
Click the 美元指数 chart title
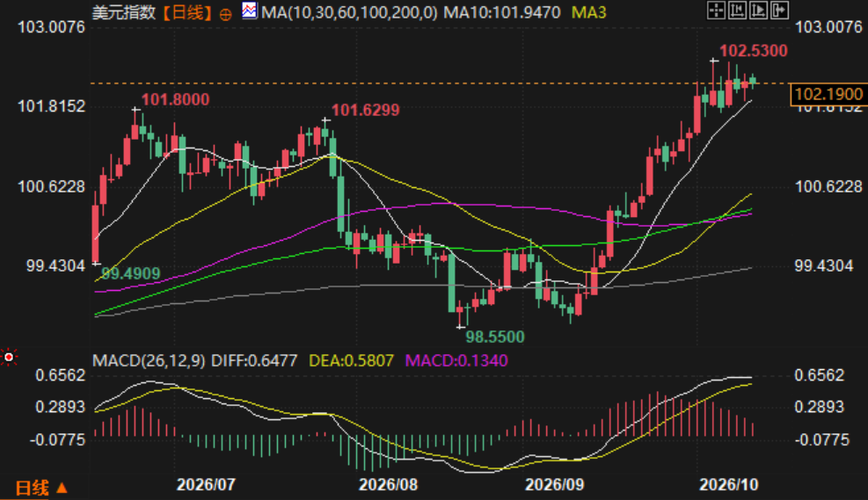pyautogui.click(x=124, y=12)
